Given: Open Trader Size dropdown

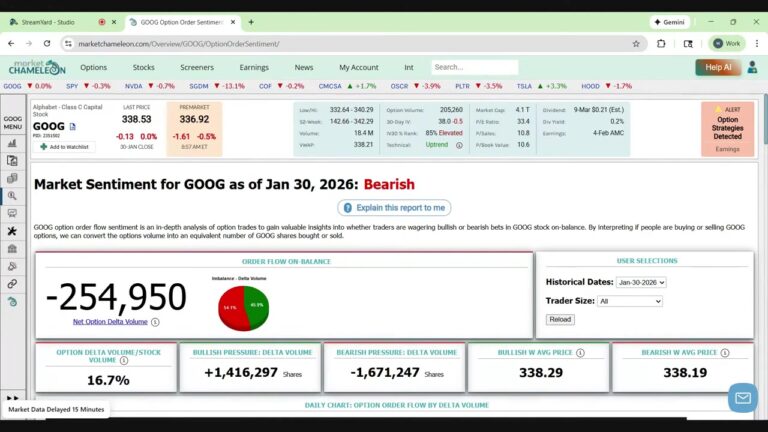Looking at the screenshot, I should pos(629,301).
